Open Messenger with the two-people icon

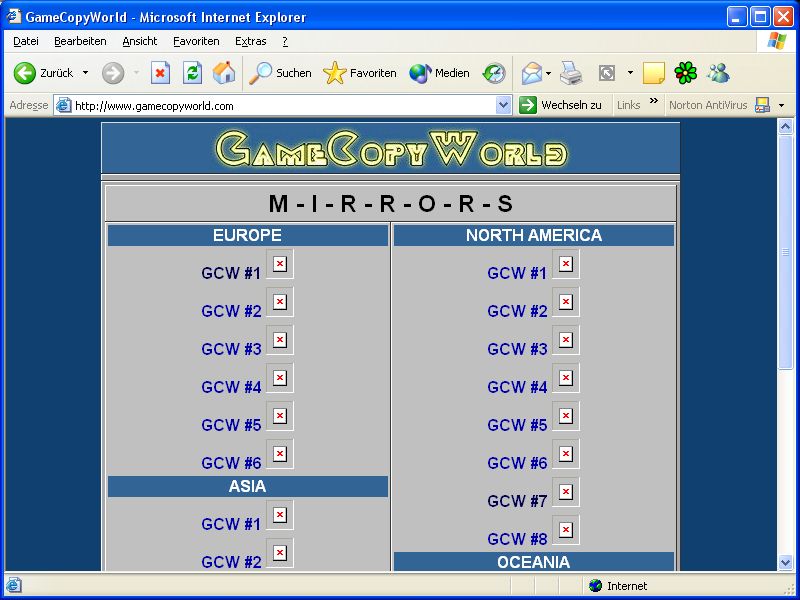click(718, 73)
